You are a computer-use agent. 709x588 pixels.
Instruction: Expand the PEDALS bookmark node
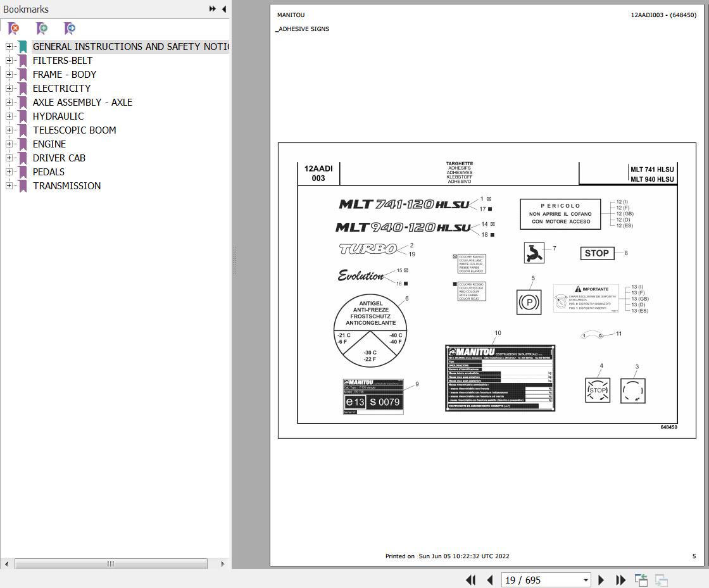(x=9, y=172)
